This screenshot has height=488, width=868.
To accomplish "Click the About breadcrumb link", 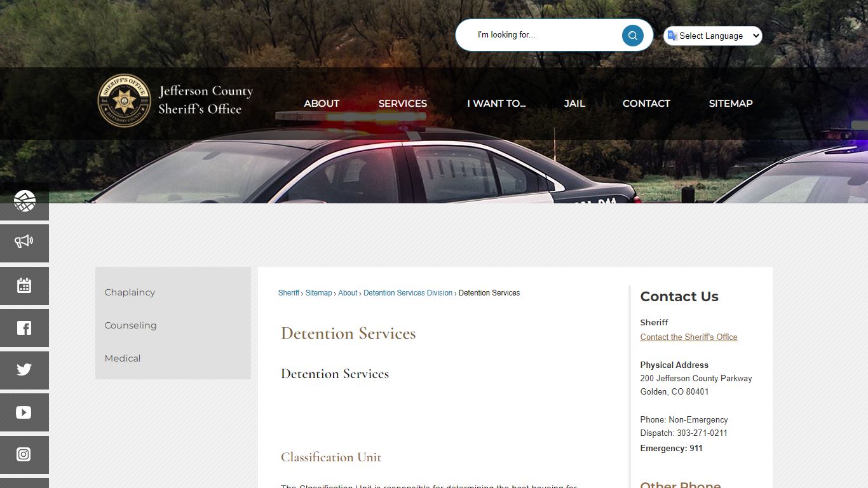I will [348, 293].
